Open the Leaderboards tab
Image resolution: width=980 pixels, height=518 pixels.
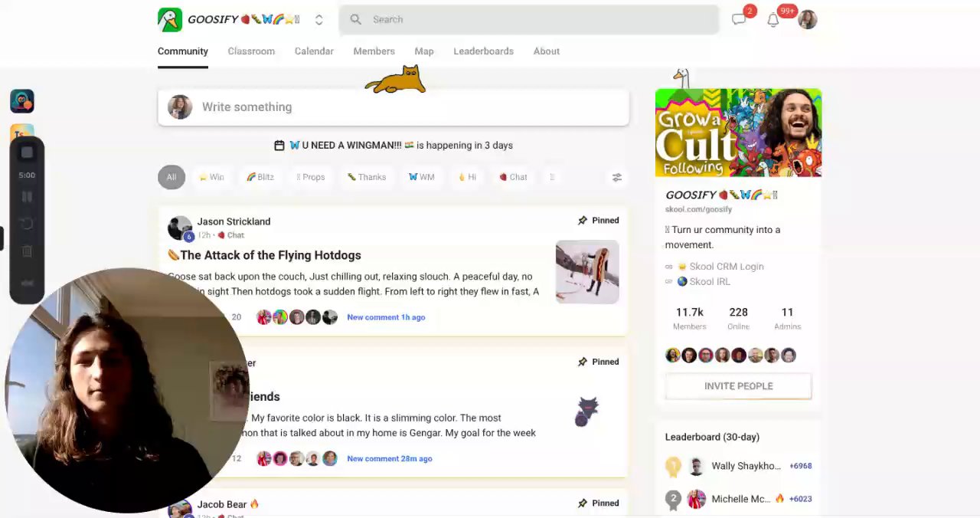(x=483, y=51)
